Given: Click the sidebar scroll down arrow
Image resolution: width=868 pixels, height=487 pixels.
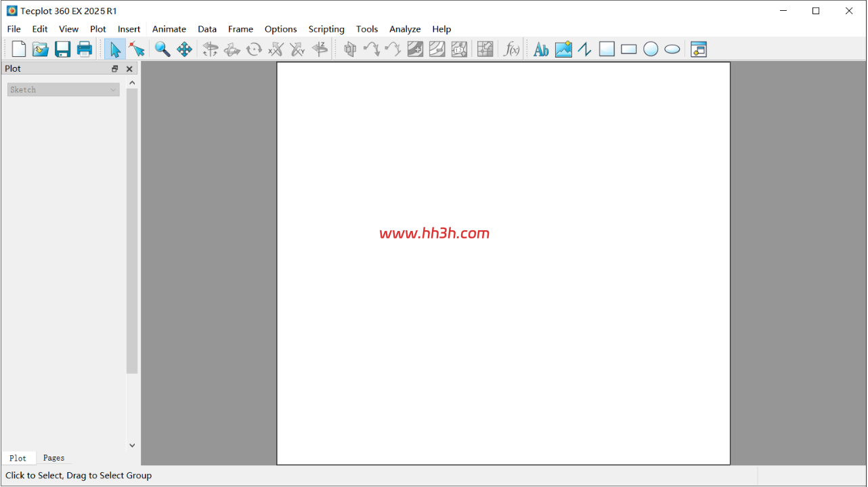Looking at the screenshot, I should coord(132,445).
